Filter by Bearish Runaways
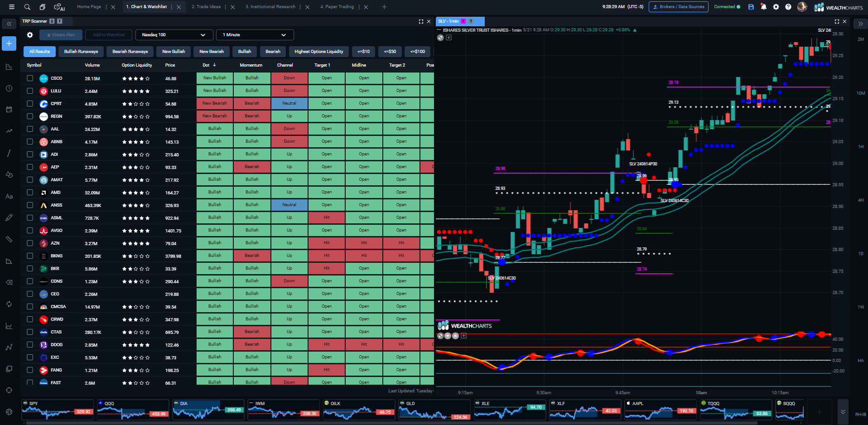The width and height of the screenshot is (868, 425). [130, 52]
